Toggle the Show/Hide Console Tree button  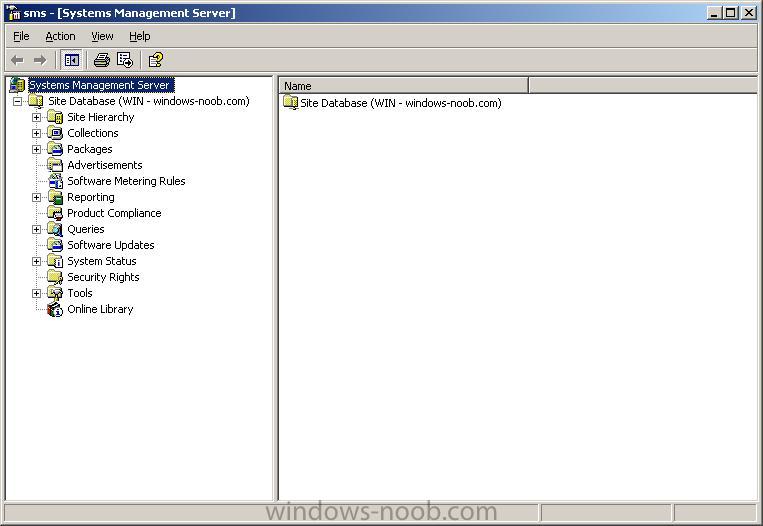pos(72,60)
